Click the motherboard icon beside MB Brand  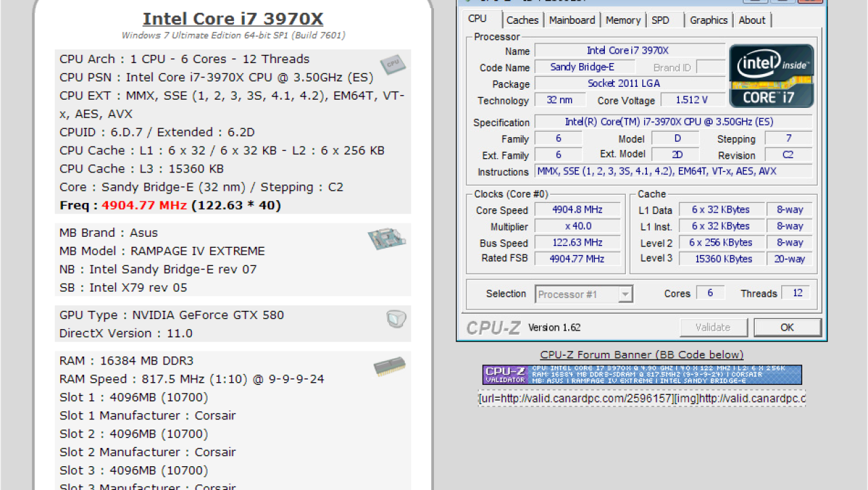point(387,238)
